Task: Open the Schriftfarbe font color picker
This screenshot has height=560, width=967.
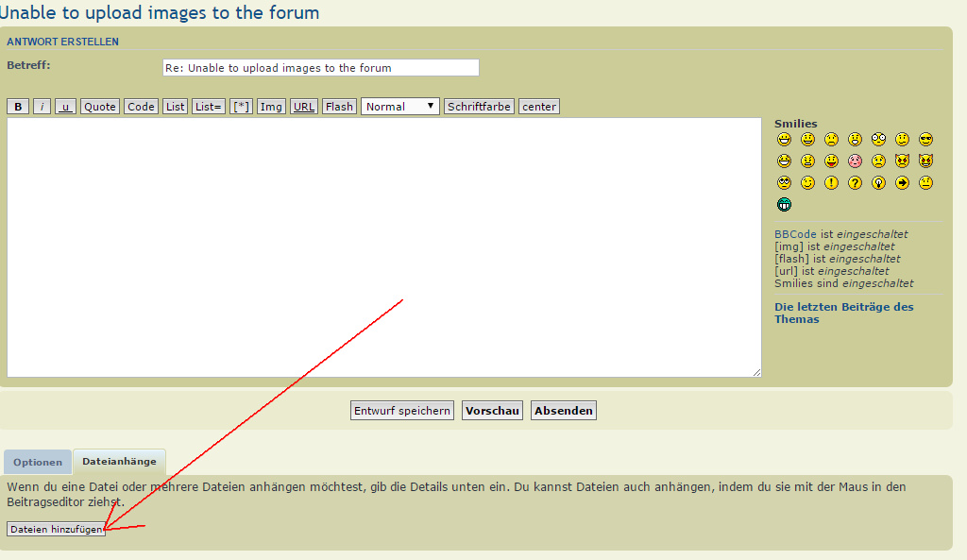Action: pos(479,107)
